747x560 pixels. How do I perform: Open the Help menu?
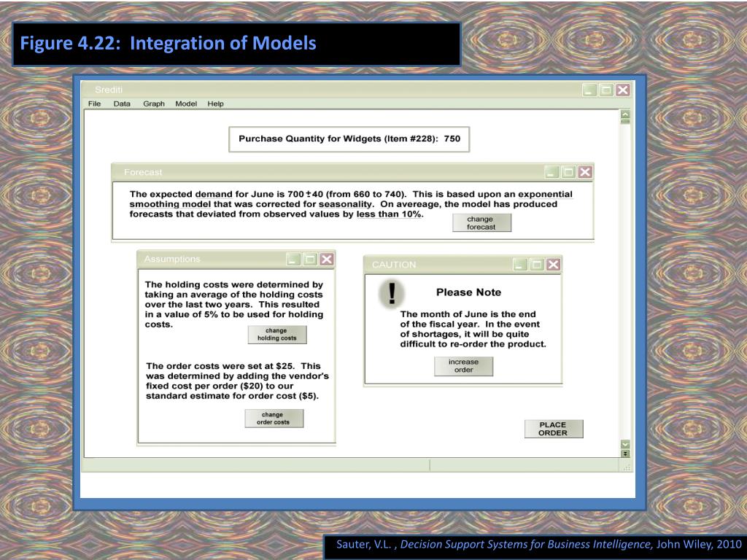click(215, 104)
